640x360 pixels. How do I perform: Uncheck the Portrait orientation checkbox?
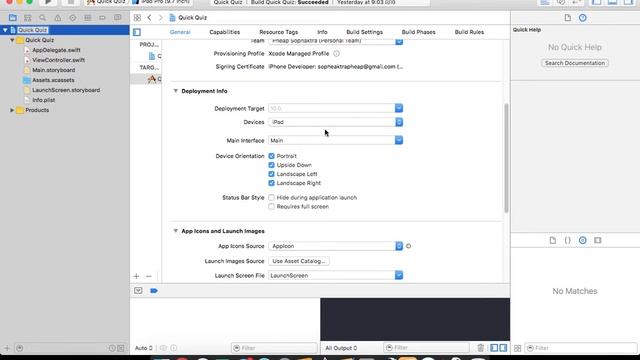coord(271,156)
